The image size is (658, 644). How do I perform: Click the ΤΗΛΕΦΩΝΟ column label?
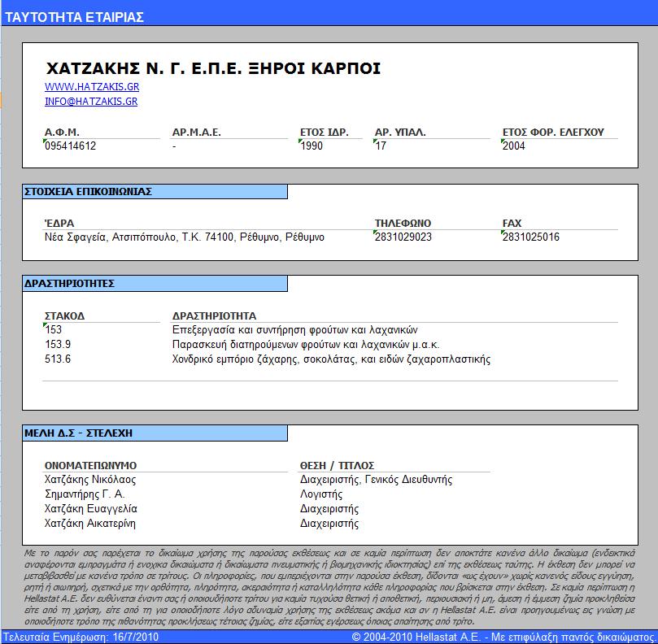pos(403,223)
